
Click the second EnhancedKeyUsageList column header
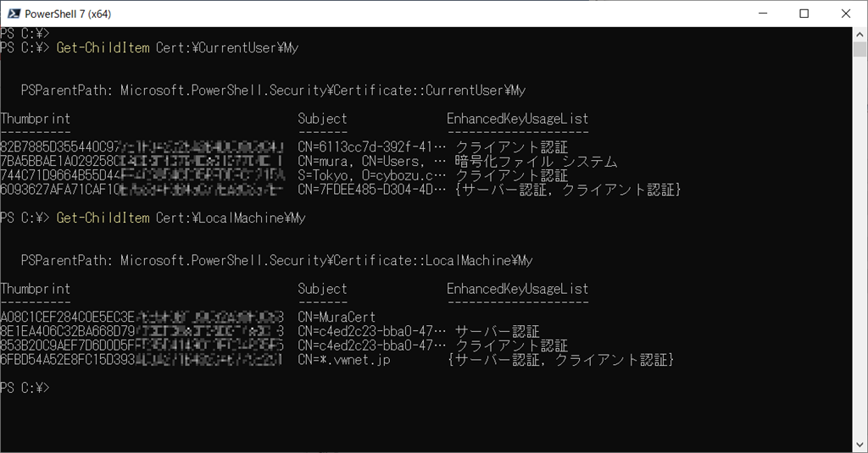pos(518,288)
